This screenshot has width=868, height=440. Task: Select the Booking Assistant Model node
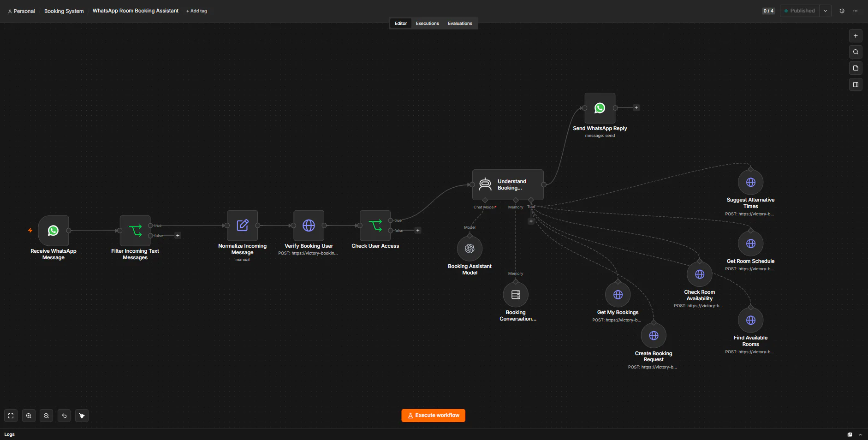[470, 249]
